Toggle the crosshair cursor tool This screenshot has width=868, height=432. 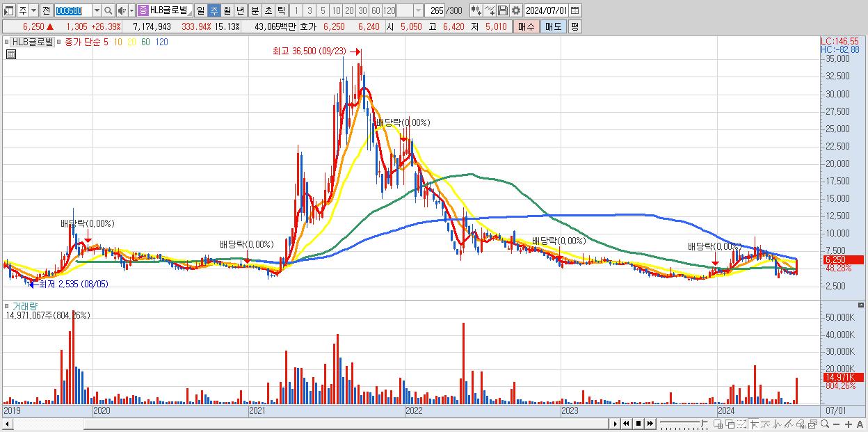tap(753, 424)
